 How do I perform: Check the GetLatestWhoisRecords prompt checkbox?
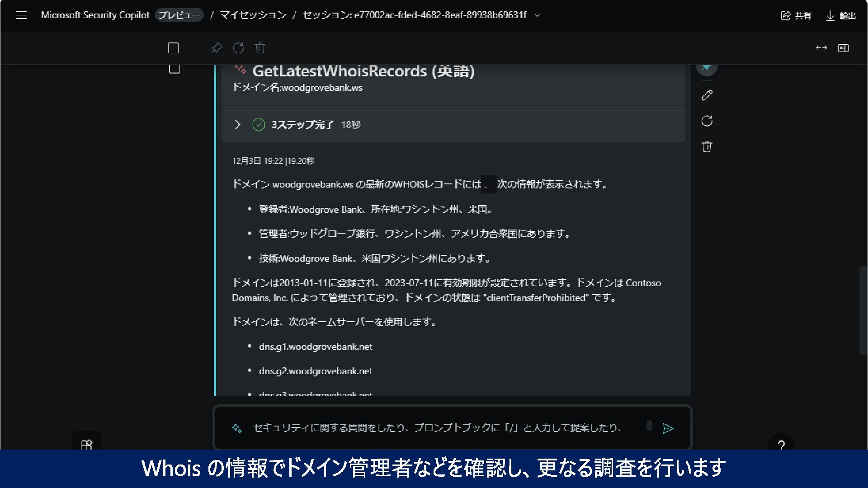pos(175,69)
